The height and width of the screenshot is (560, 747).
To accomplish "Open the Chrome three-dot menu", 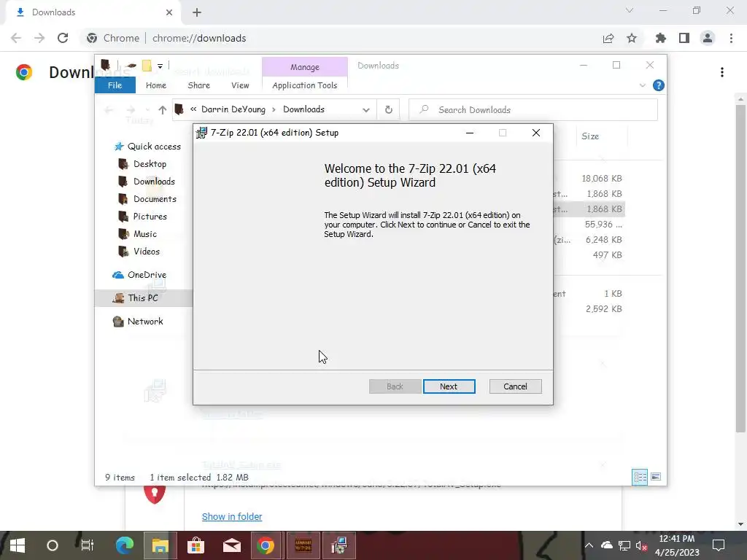I will 731,38.
